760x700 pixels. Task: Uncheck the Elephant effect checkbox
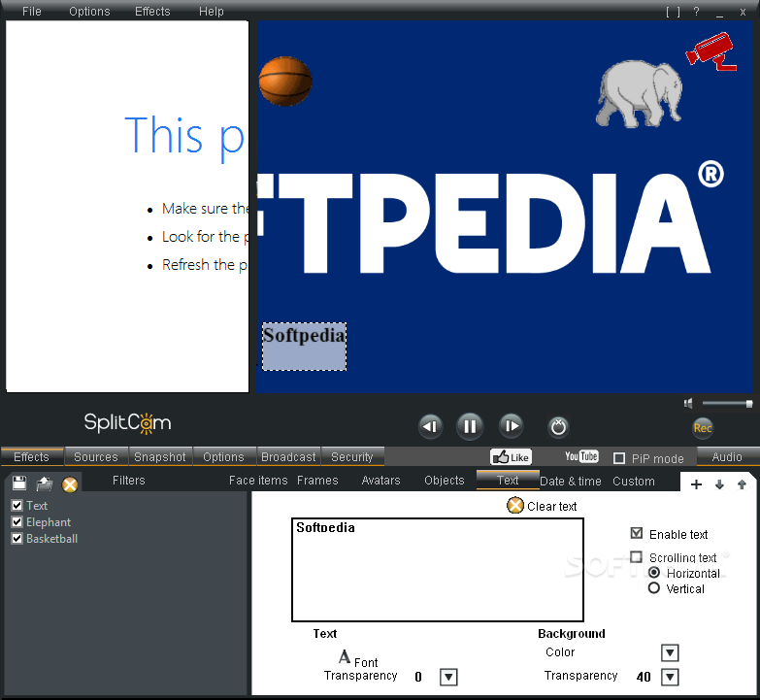coord(17,521)
